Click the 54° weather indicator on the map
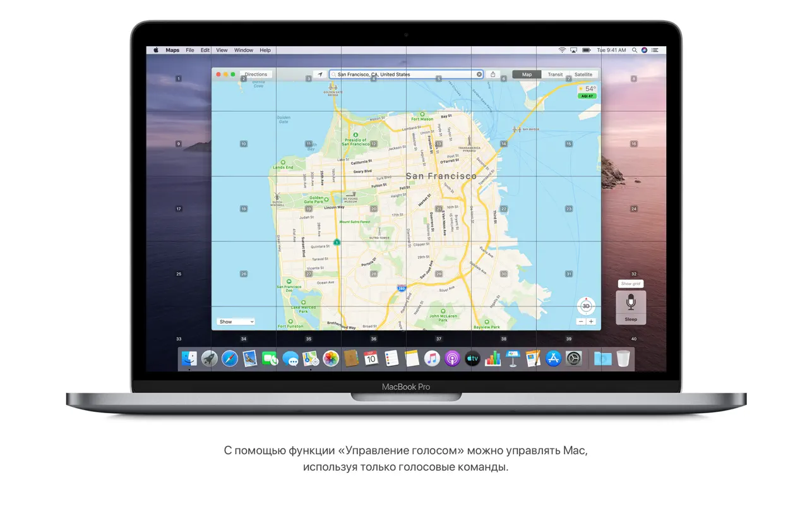 (x=587, y=89)
